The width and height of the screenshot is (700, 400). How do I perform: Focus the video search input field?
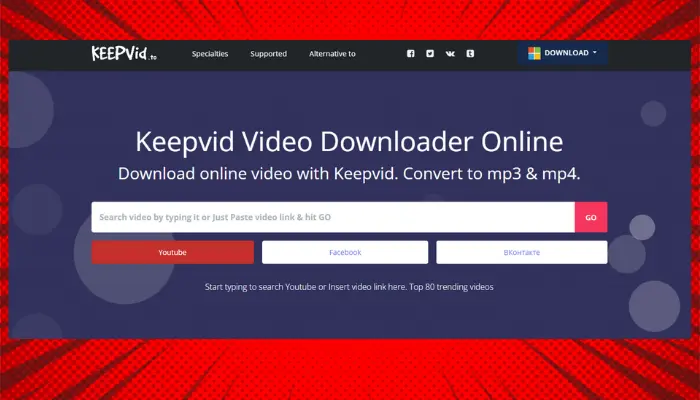click(333, 217)
